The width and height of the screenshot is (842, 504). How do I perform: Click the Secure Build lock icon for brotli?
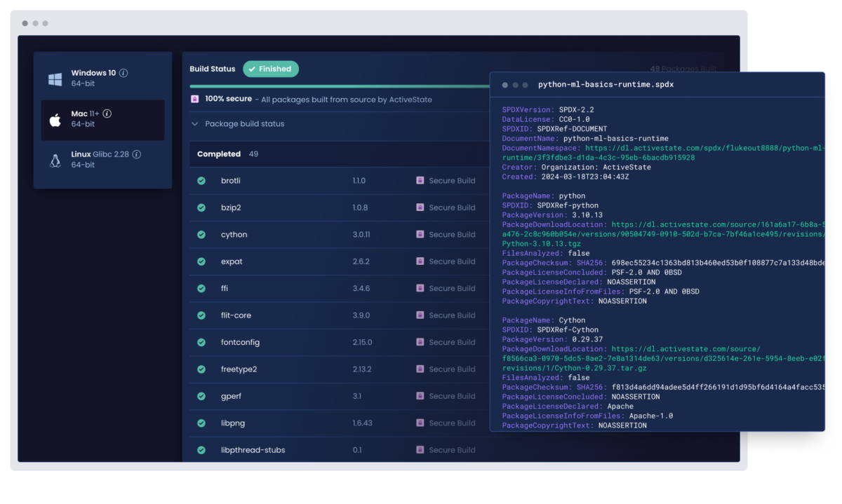coord(420,181)
